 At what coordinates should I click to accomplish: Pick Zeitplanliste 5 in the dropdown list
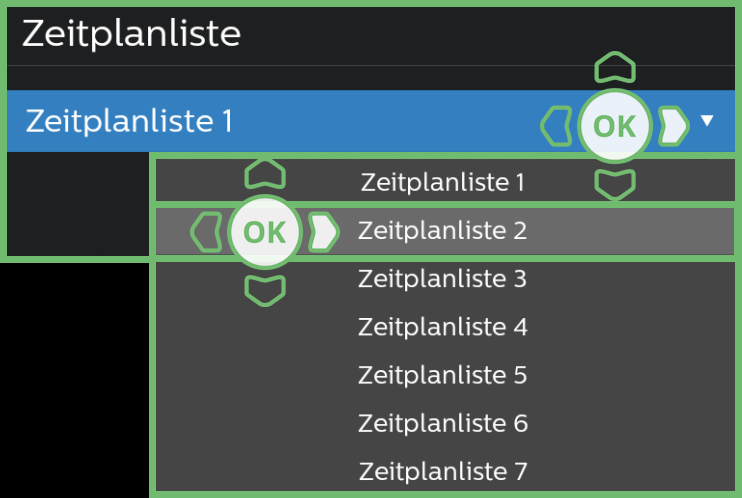point(442,375)
